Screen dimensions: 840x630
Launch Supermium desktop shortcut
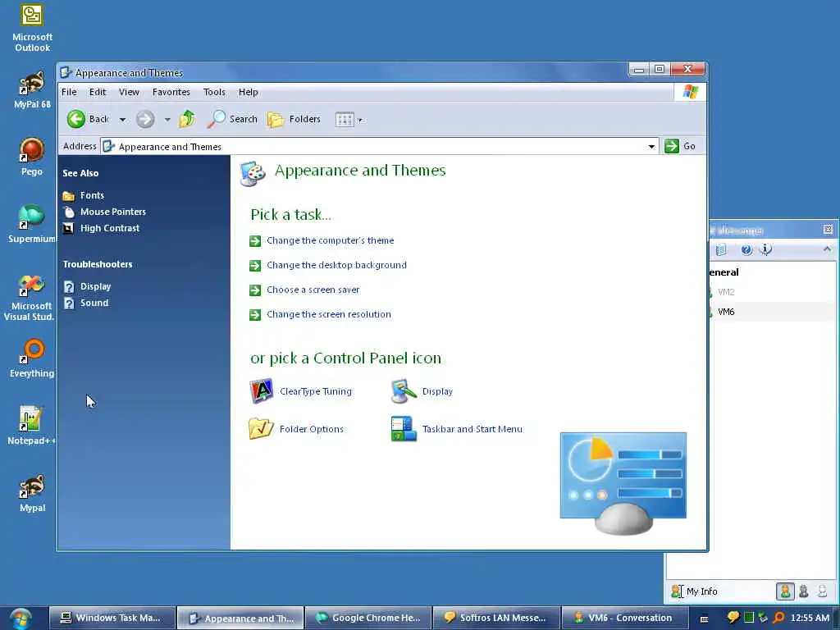(x=32, y=224)
